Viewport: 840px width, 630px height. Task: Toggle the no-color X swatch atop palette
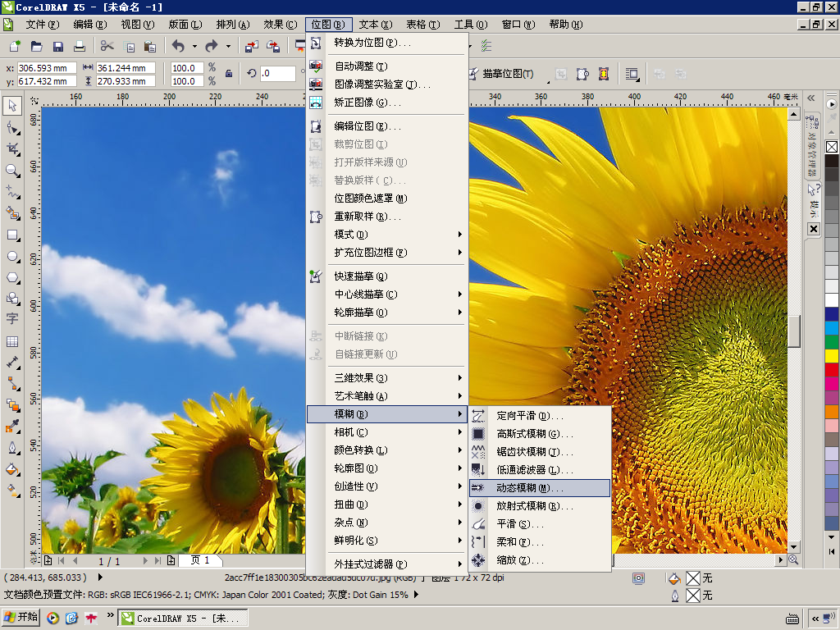point(832,147)
